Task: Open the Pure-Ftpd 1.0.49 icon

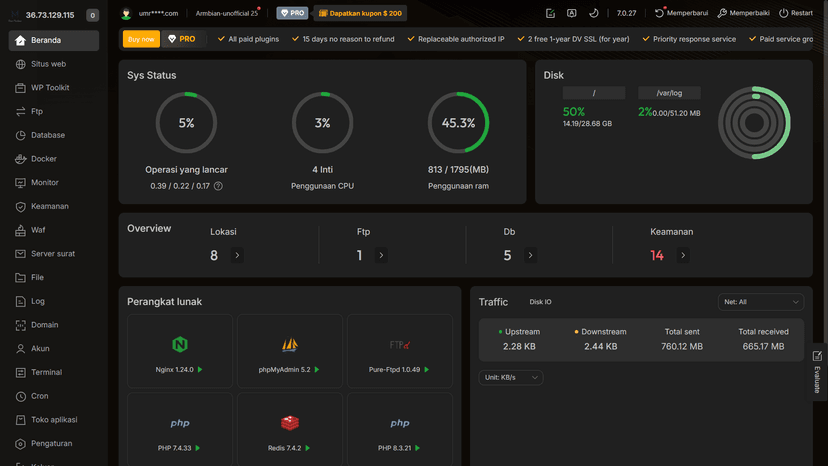Action: click(399, 345)
